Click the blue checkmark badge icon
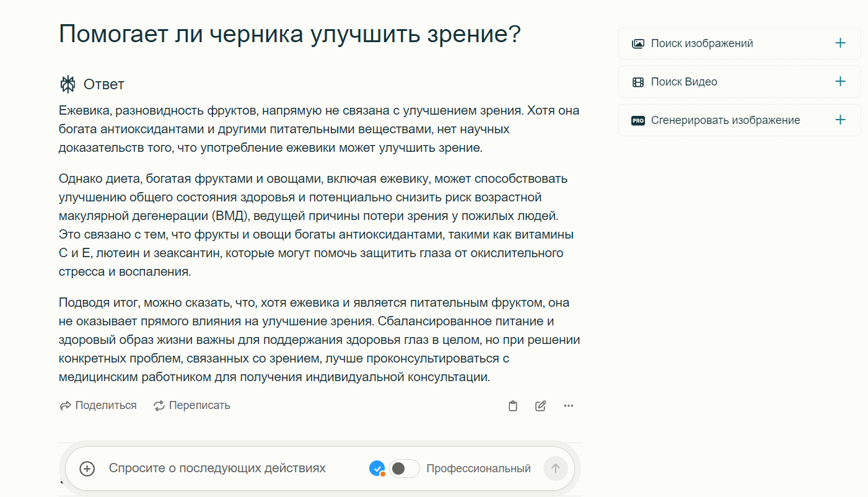The width and height of the screenshot is (868, 497). tap(377, 468)
